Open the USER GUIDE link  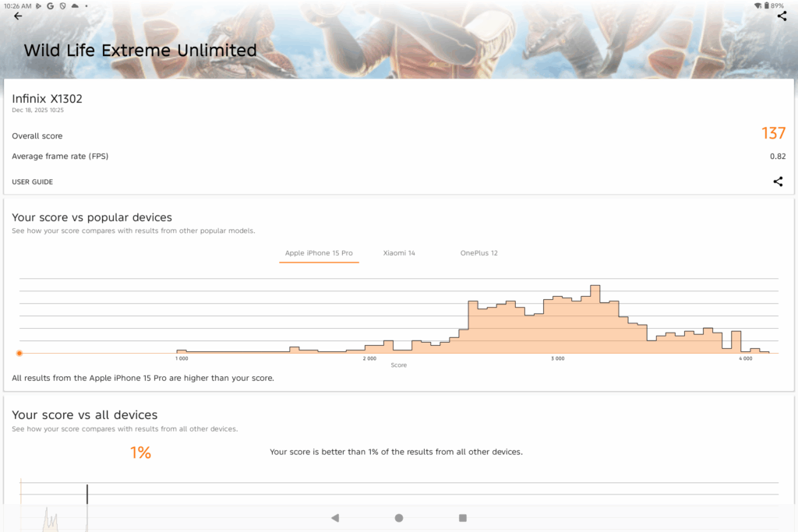click(33, 182)
